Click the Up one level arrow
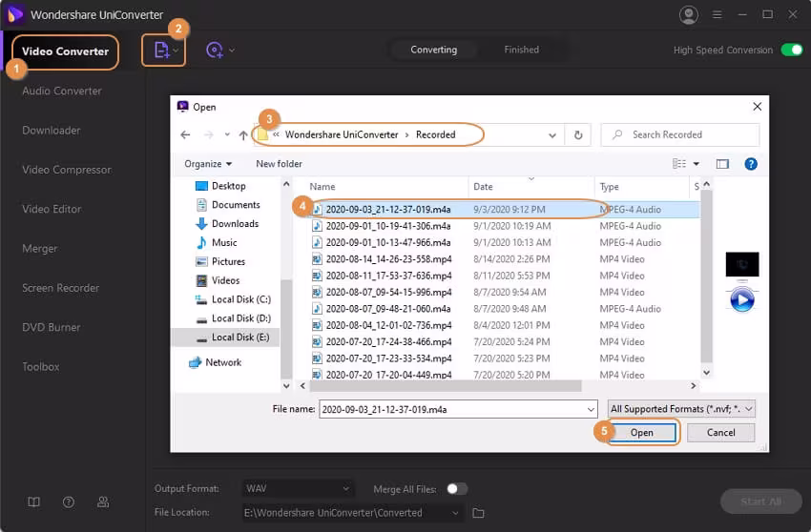Image resolution: width=811 pixels, height=532 pixels. pos(243,135)
